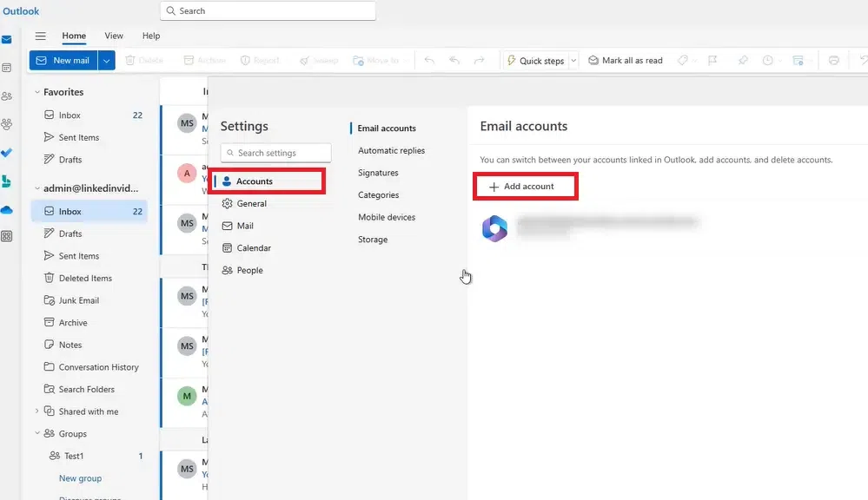Open the Test1 group
This screenshot has width=868, height=500.
[x=89, y=455]
